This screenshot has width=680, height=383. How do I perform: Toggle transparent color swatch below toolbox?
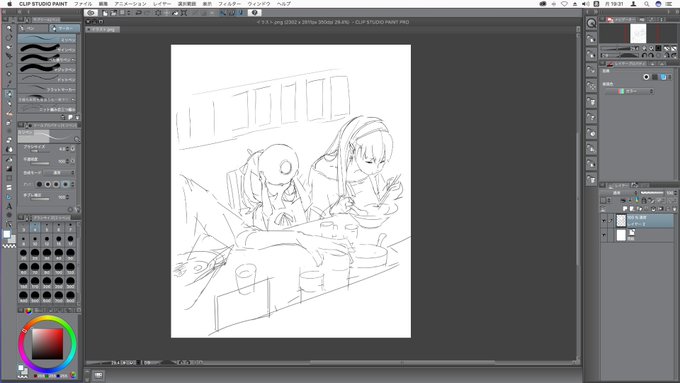point(9,246)
